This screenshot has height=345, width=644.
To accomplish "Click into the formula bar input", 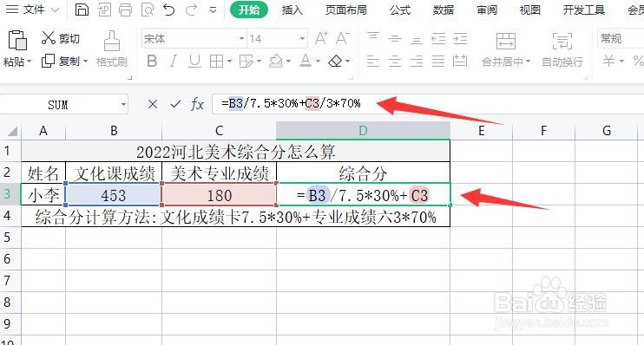I will 428,104.
